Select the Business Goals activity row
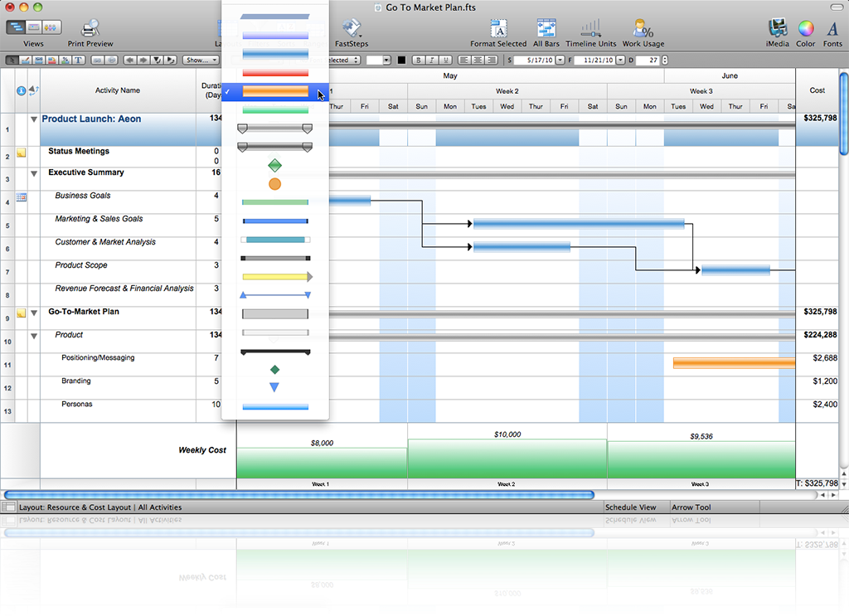The height and width of the screenshot is (616, 849). click(83, 196)
